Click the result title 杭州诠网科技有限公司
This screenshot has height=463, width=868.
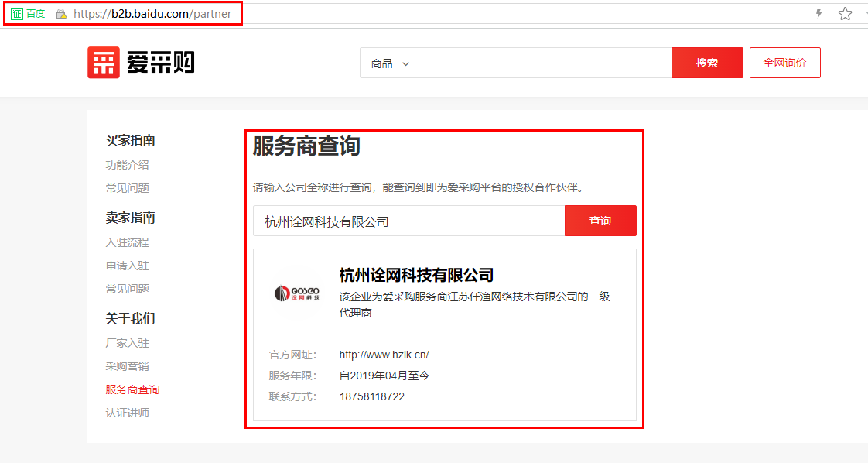(x=416, y=275)
